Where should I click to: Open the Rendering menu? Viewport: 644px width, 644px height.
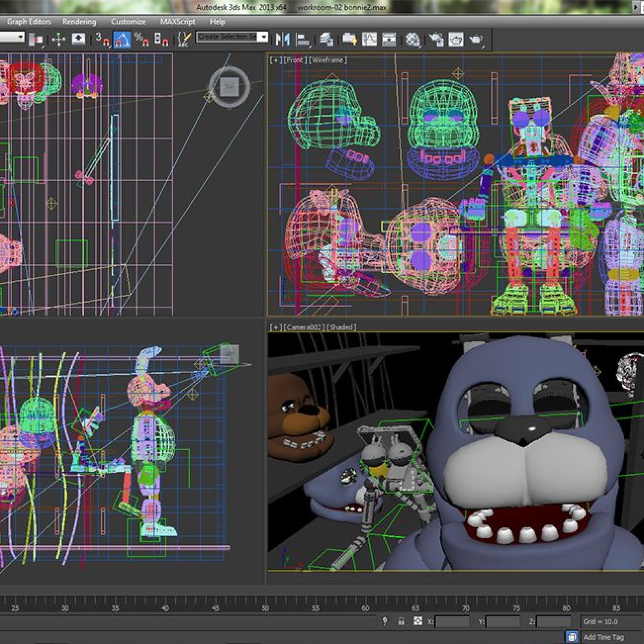pos(79,21)
